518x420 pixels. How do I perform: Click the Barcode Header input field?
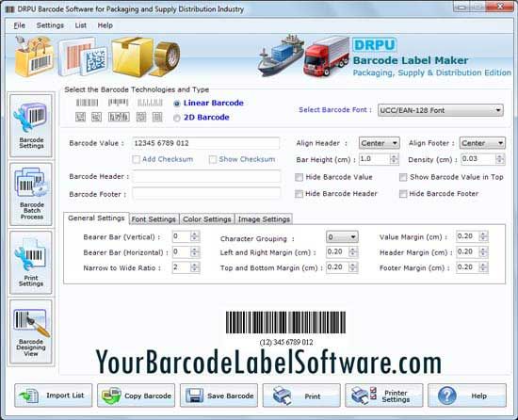click(x=206, y=176)
